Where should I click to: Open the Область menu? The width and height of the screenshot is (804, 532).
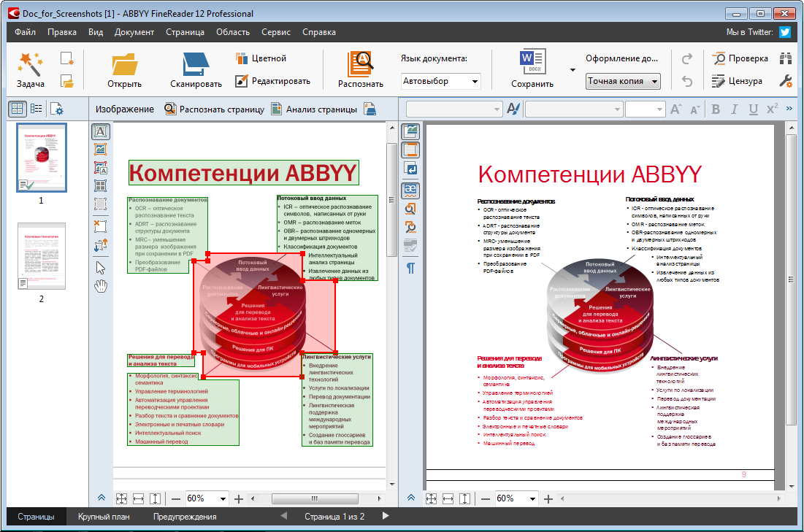coord(233,32)
